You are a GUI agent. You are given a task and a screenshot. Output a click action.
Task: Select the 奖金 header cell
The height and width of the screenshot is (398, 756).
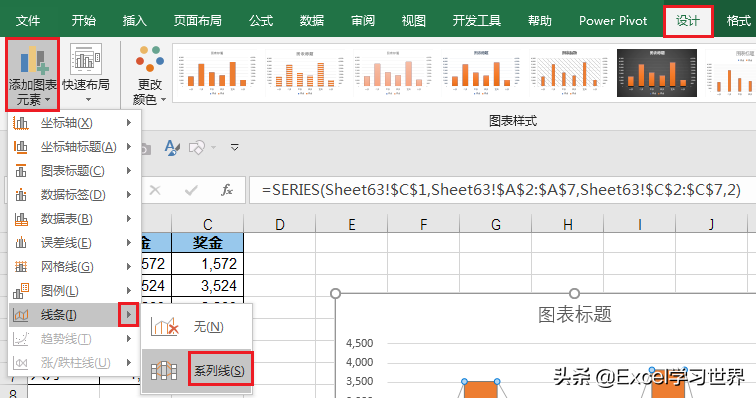pyautogui.click(x=207, y=243)
